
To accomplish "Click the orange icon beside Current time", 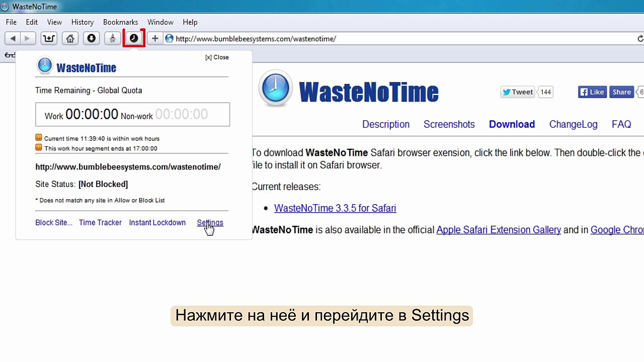I will click(39, 138).
